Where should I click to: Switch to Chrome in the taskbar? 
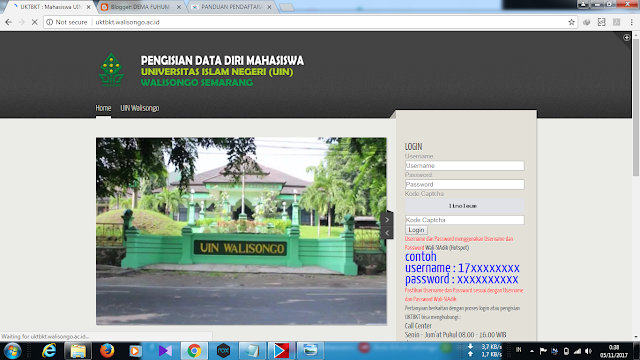(194, 351)
